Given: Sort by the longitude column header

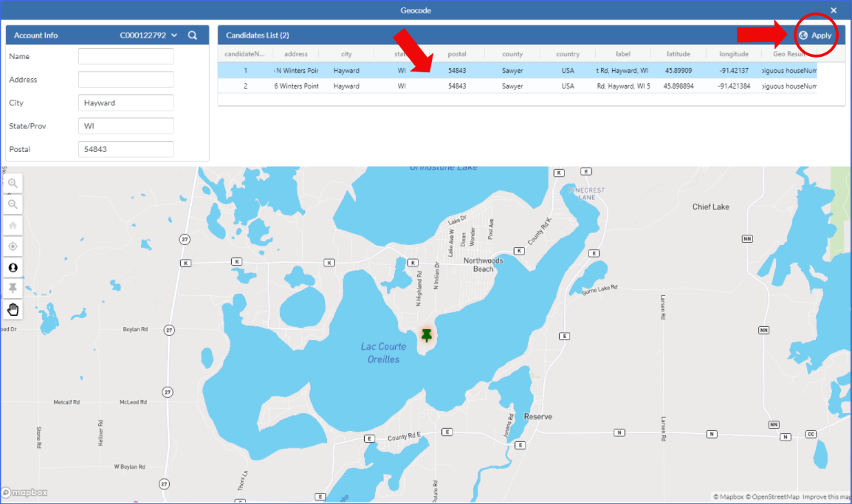Looking at the screenshot, I should pyautogui.click(x=734, y=54).
